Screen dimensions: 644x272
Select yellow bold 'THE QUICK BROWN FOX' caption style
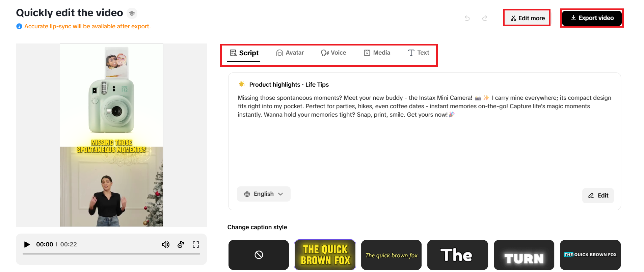[x=325, y=255]
